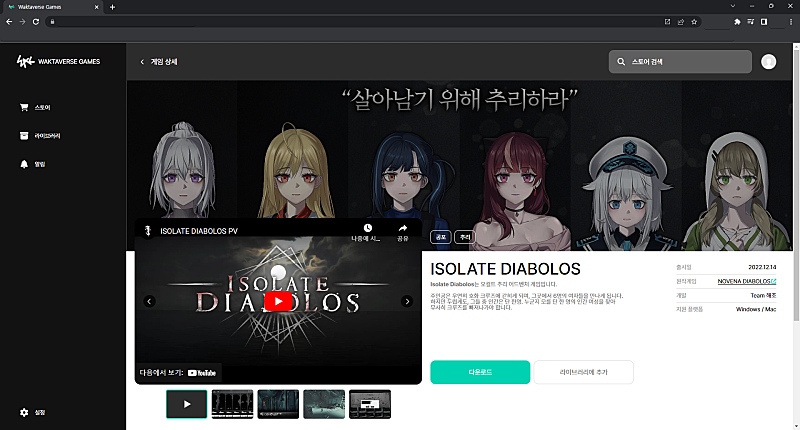Open the tab search dropdown chevron

(733, 6)
